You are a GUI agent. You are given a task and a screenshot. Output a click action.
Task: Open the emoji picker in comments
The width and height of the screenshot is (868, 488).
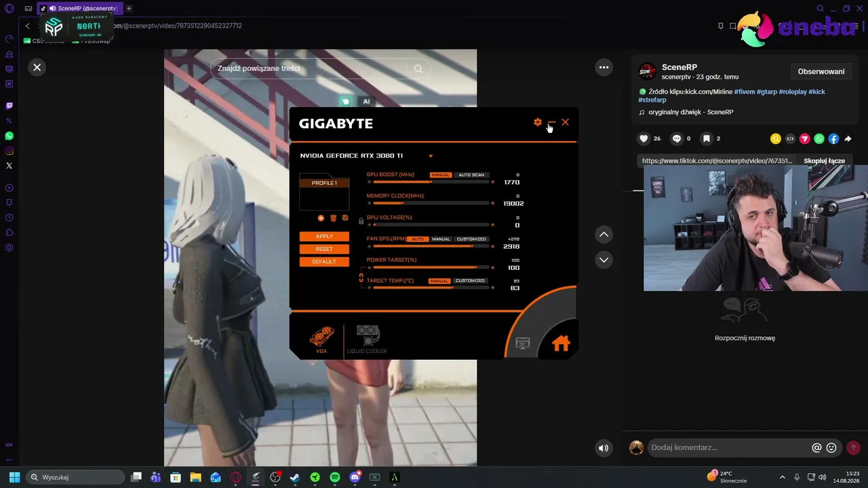coord(831,448)
